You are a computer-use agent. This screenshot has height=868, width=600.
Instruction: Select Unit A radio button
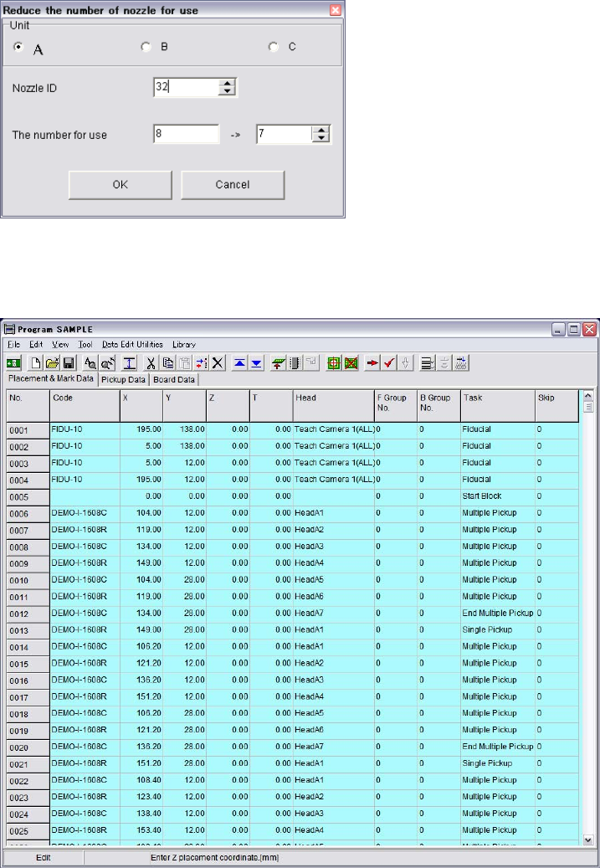(x=19, y=48)
